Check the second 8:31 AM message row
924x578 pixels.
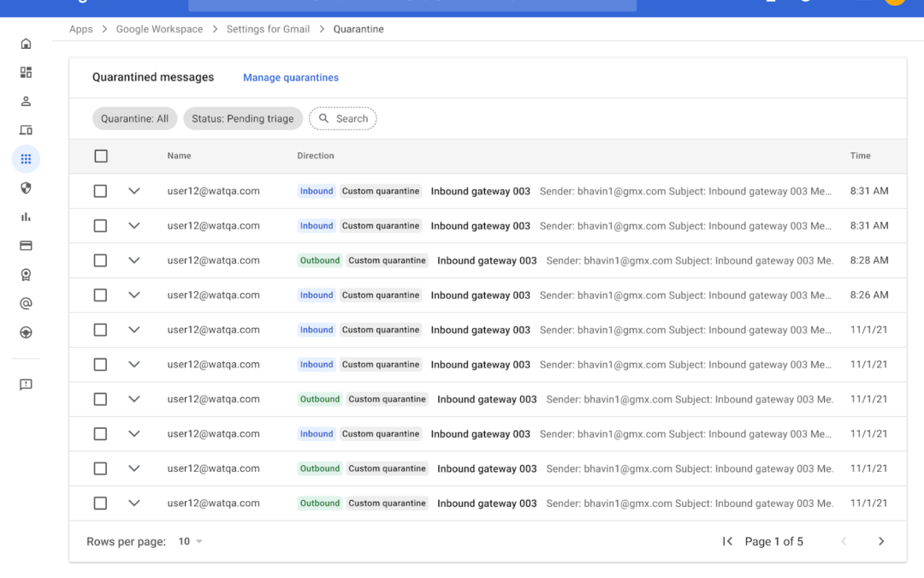100,226
